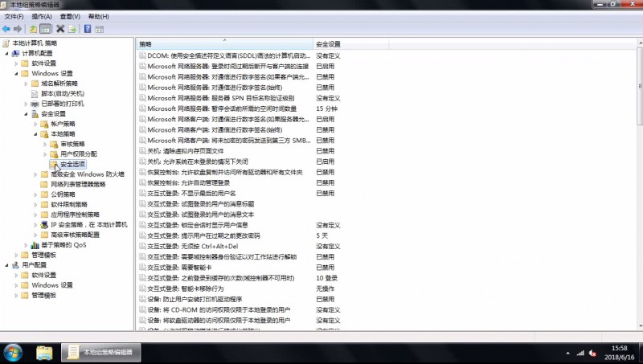Expand 软件设置 under 计算机配置

(x=16, y=63)
